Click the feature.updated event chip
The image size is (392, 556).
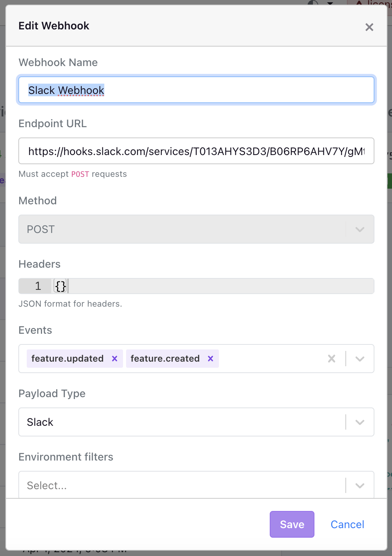(x=68, y=359)
